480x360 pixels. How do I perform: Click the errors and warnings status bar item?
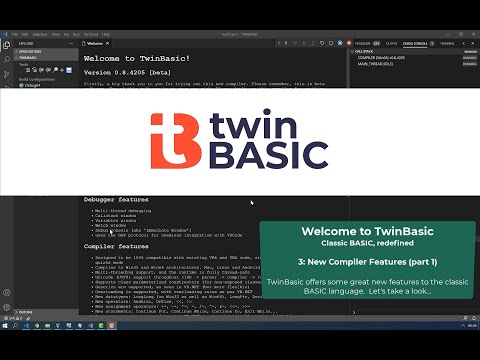point(13,318)
